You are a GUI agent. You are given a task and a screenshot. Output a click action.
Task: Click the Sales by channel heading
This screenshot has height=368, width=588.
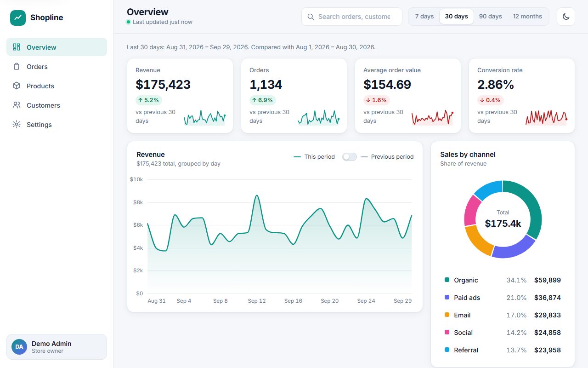468,155
